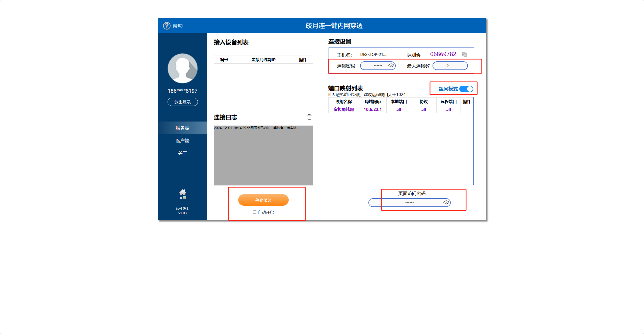Viewport: 644px width, 334px height.
Task: Show connection password with eye icon
Action: coord(391,65)
